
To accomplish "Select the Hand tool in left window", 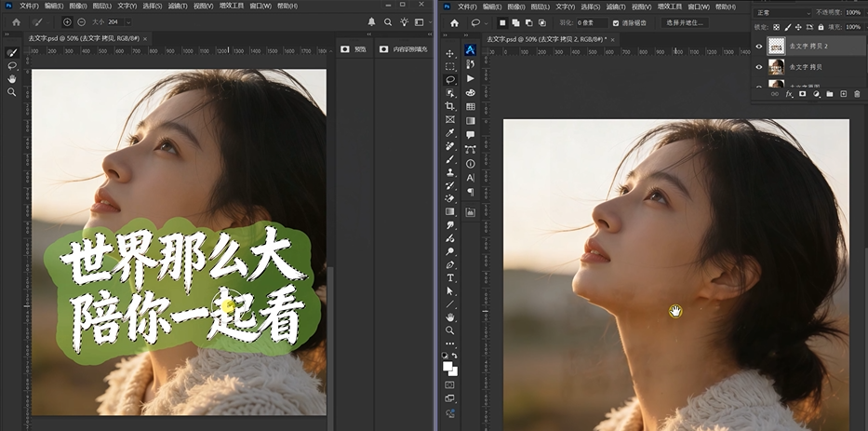I will (11, 79).
